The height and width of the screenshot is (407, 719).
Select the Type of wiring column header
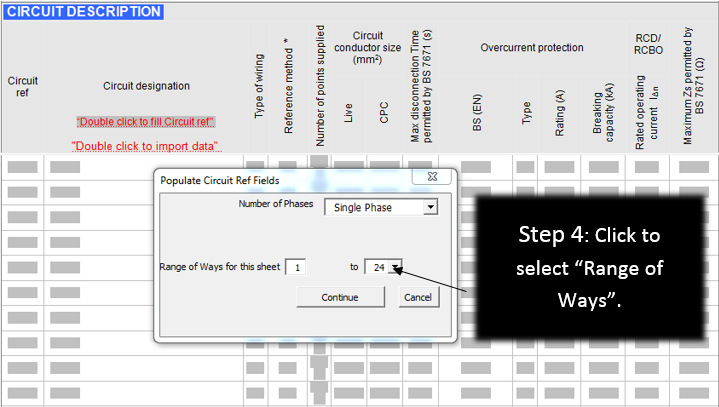258,86
